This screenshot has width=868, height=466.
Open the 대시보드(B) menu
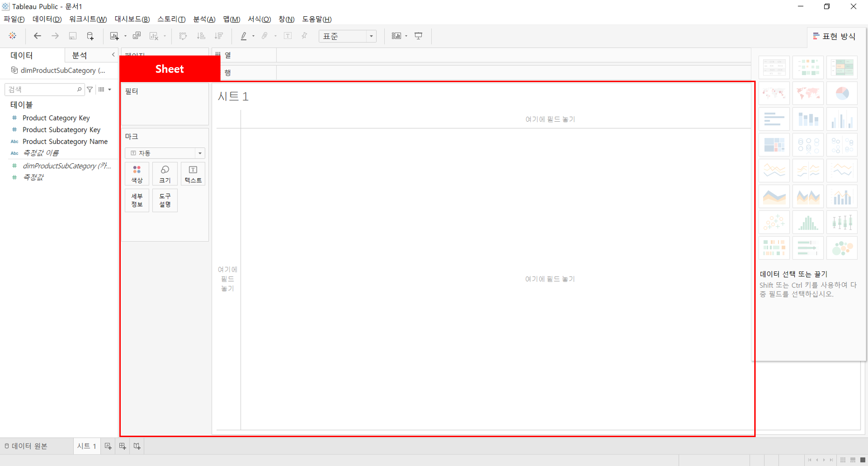coord(132,19)
